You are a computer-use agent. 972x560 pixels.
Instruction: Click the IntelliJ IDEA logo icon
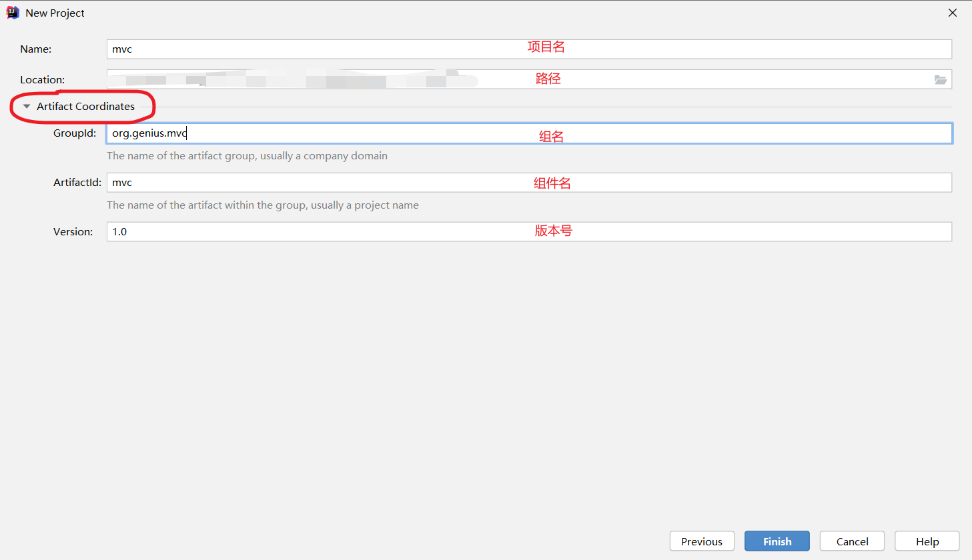[x=13, y=13]
